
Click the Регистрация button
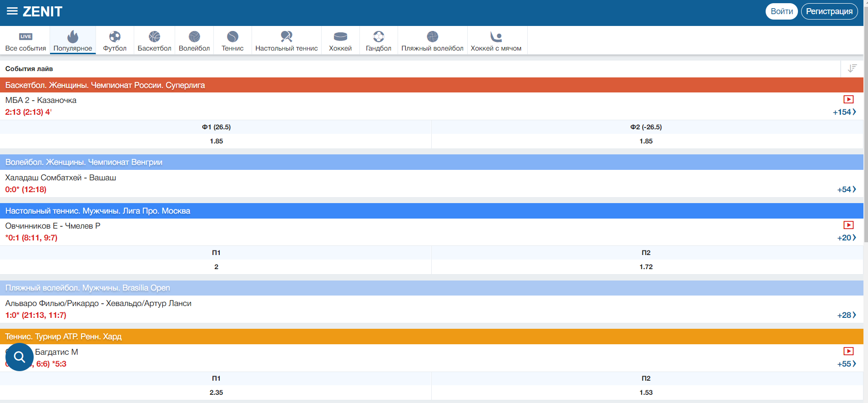829,11
